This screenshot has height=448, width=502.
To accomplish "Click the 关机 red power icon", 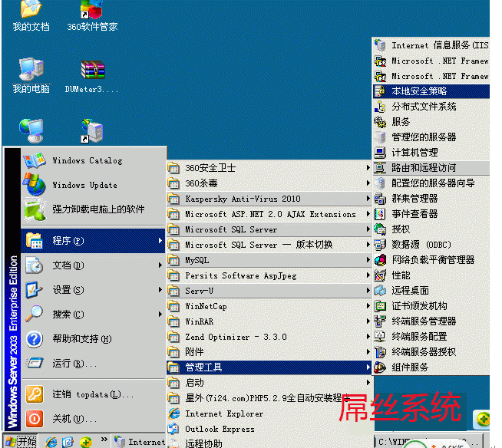I will 35,419.
